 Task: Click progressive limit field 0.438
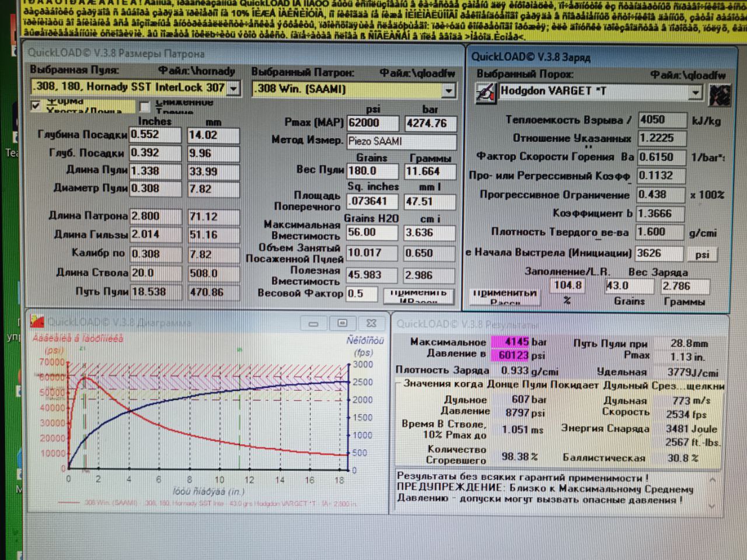[x=660, y=195]
